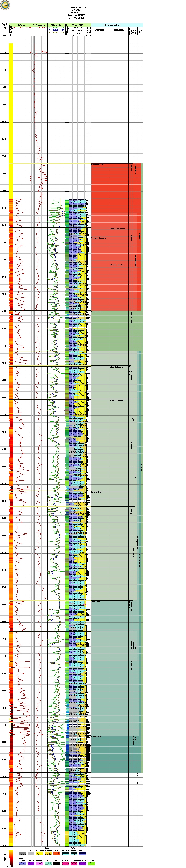The image size is (186, 868).
Task: Click the Elev: (GL) 2879.0 text
Action: [77, 18]
